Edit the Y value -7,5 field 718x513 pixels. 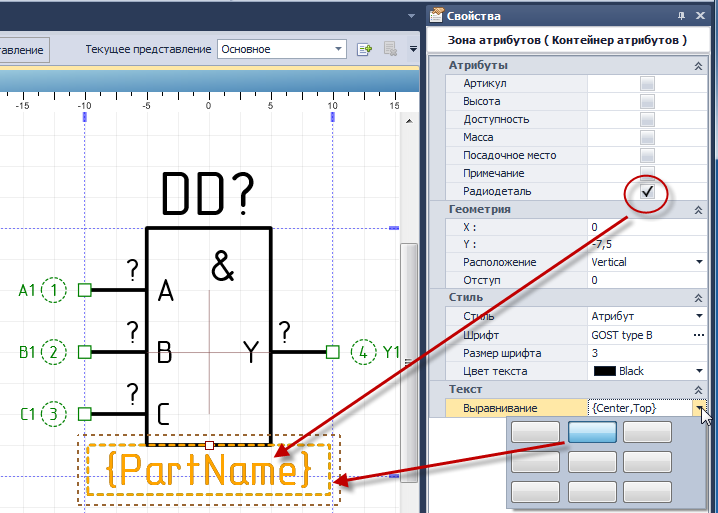tap(647, 245)
